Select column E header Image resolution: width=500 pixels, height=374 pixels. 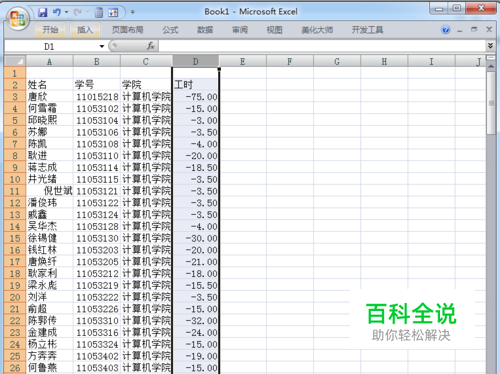click(242, 61)
